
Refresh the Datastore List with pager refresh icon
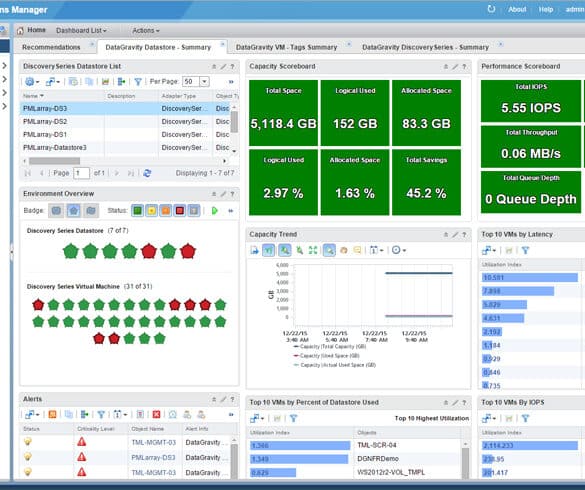[147, 173]
